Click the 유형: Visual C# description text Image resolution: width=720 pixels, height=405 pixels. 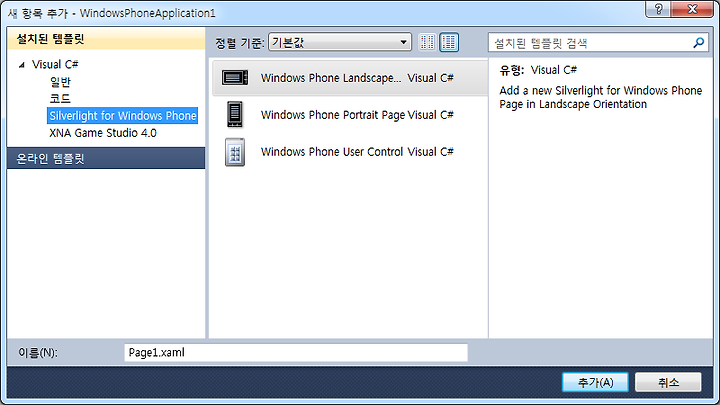point(538,70)
